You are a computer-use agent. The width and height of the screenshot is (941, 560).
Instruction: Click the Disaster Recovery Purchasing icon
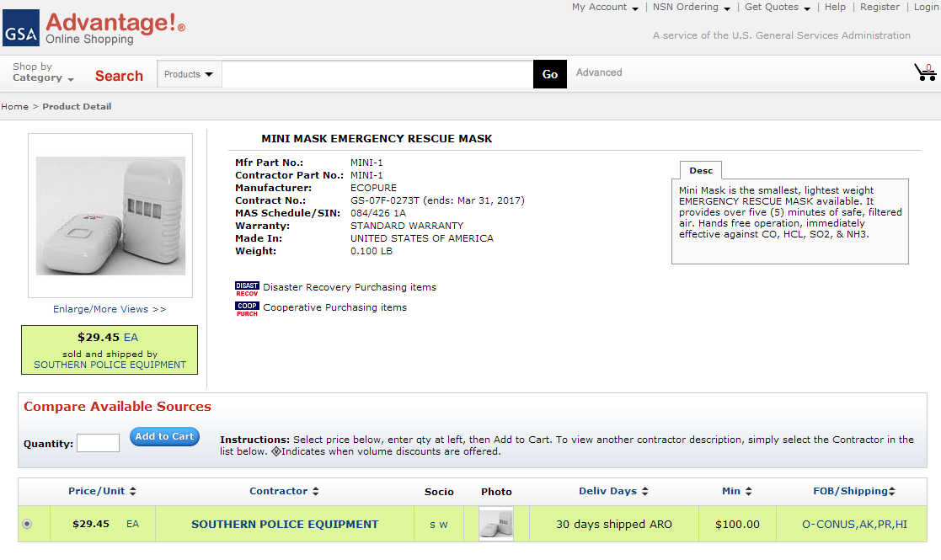(x=247, y=289)
